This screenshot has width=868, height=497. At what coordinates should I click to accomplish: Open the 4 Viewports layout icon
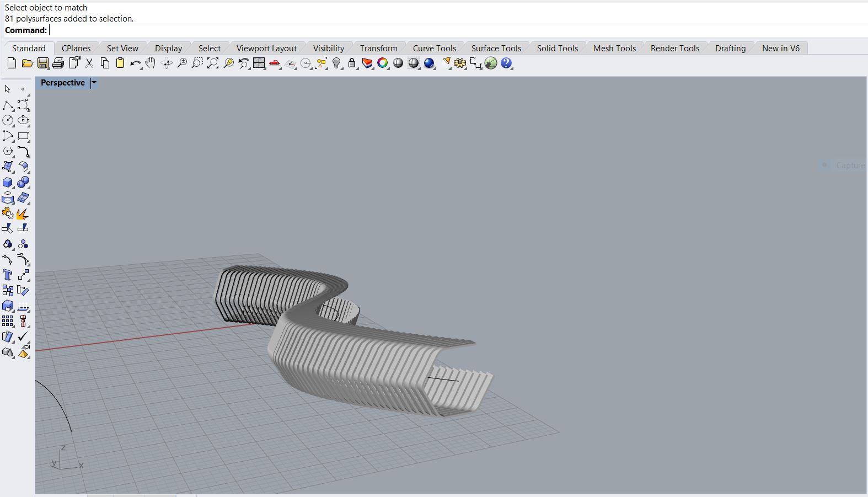click(x=259, y=63)
